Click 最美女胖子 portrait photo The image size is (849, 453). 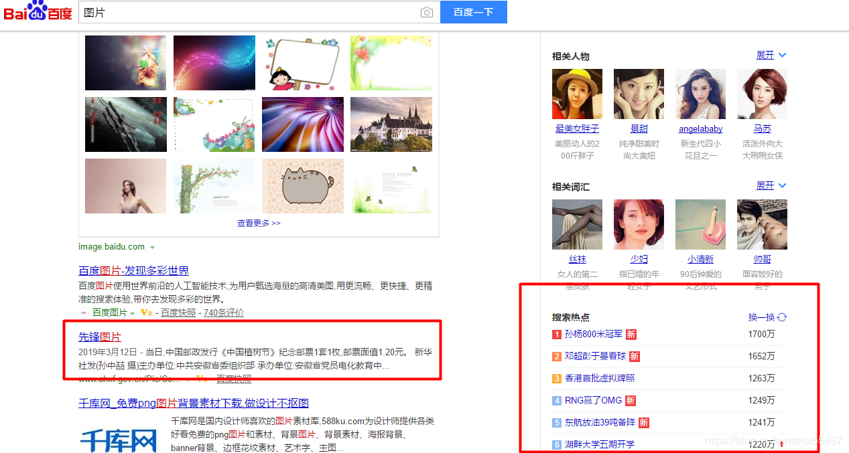point(577,94)
